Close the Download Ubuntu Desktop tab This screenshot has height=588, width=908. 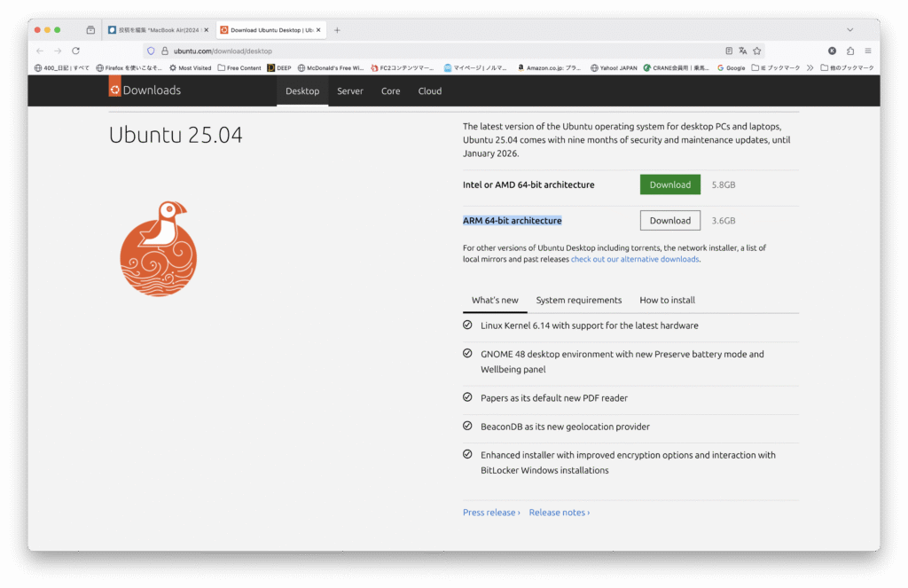point(318,29)
